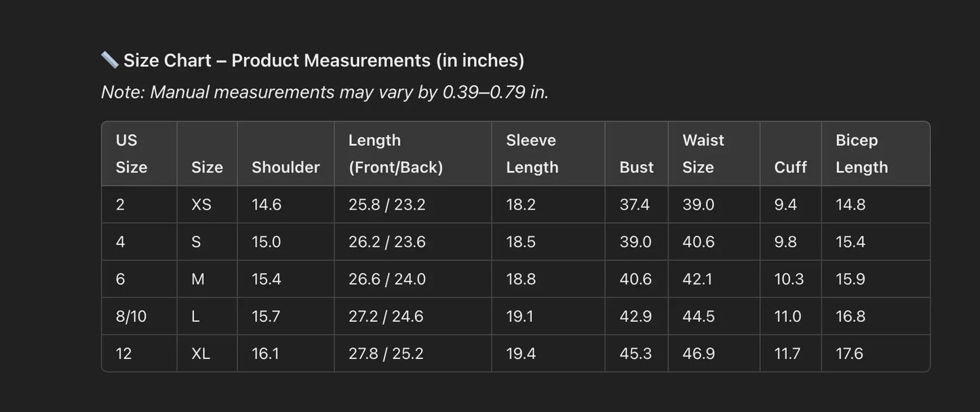The image size is (980, 412).
Task: Select the US Size column header
Action: pos(131,153)
